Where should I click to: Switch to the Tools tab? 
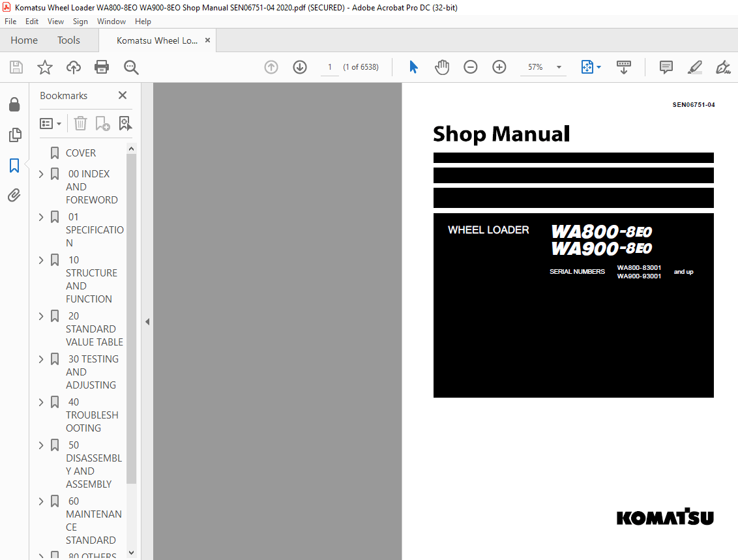pos(68,40)
